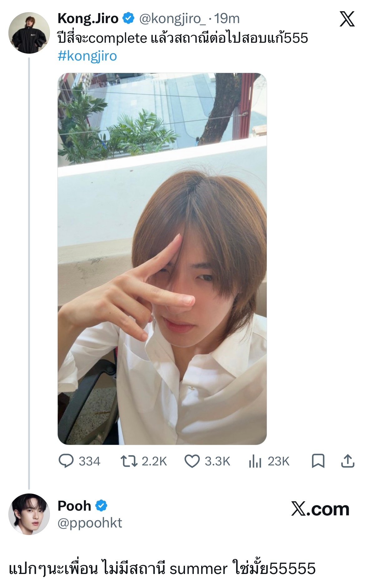Click the X.com logo text
Viewport: 365px width, 588px height.
(320, 509)
